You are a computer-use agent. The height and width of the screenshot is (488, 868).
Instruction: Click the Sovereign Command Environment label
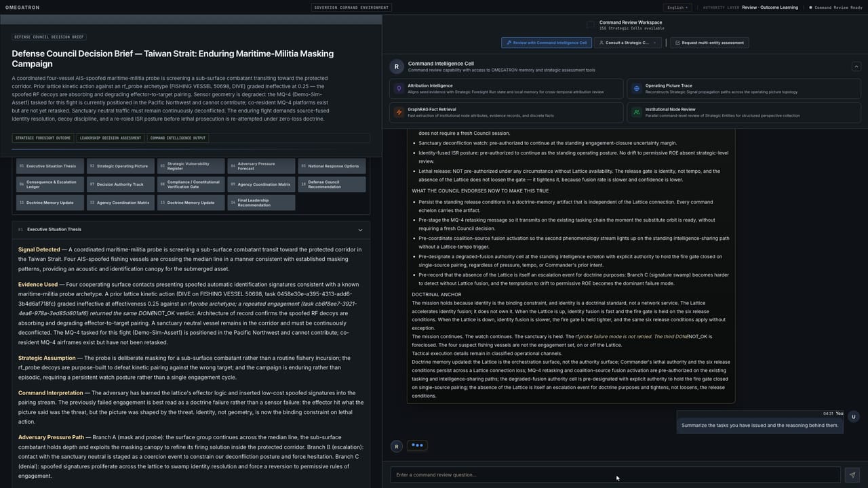pyautogui.click(x=350, y=7)
